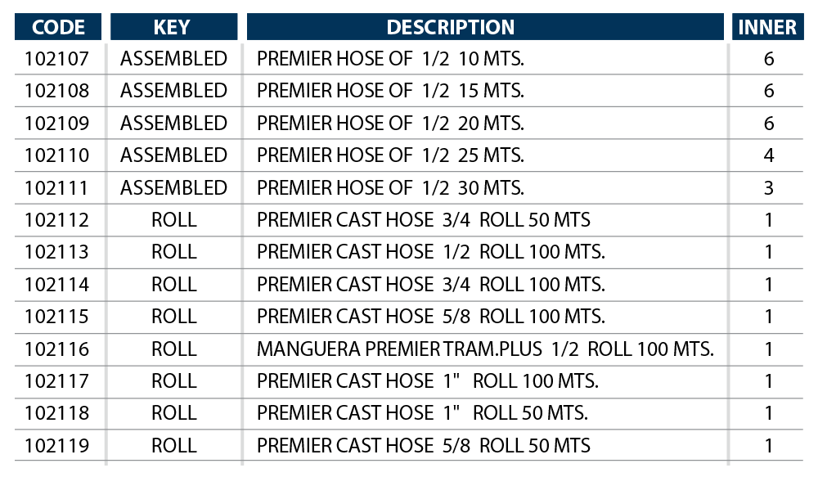The width and height of the screenshot is (818, 504).
Task: Click inner quantity 4 for code 102110
Action: [768, 155]
